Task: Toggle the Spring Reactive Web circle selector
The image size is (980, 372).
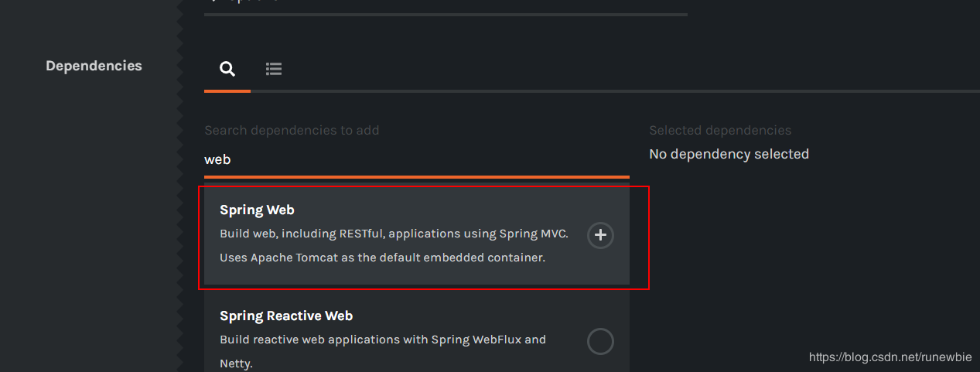Action: [600, 341]
